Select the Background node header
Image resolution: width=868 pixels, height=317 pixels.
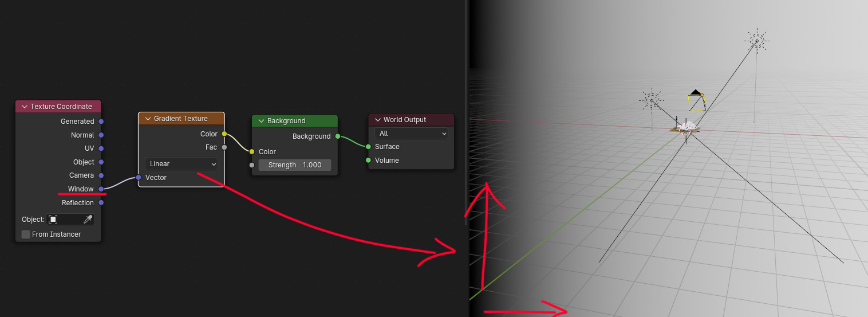click(295, 121)
